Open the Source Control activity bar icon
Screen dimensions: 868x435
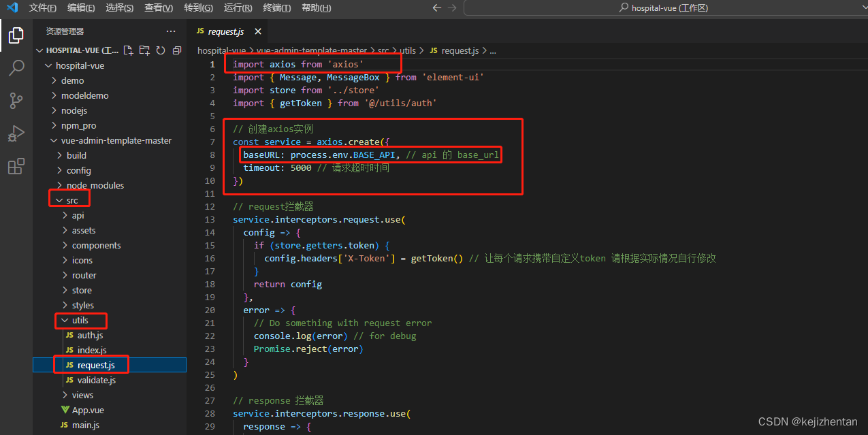click(x=16, y=101)
